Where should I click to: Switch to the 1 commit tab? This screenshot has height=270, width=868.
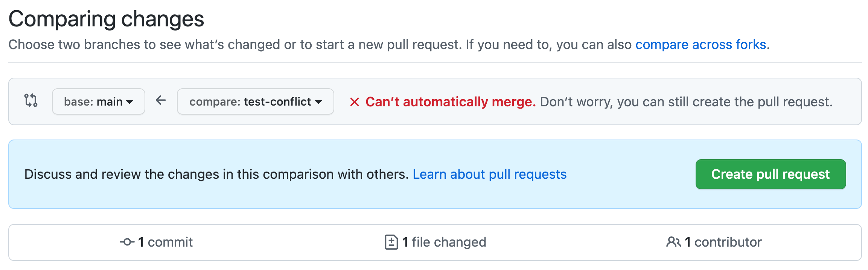tap(156, 242)
